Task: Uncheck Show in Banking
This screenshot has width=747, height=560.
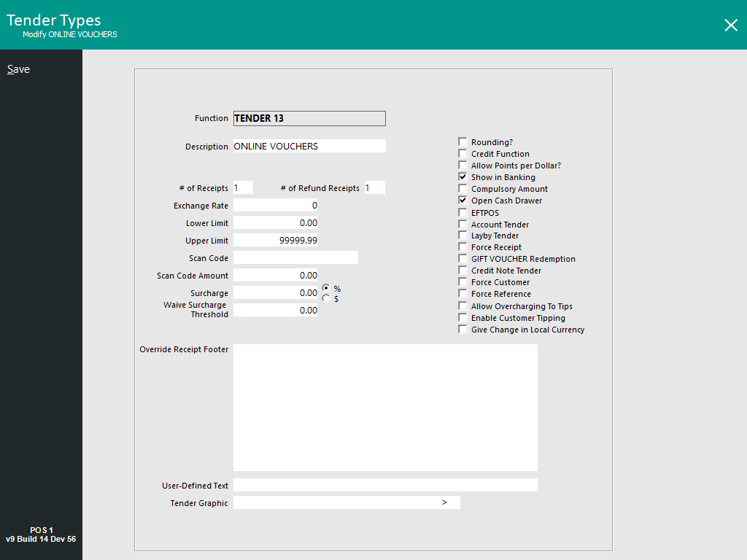Action: click(462, 177)
